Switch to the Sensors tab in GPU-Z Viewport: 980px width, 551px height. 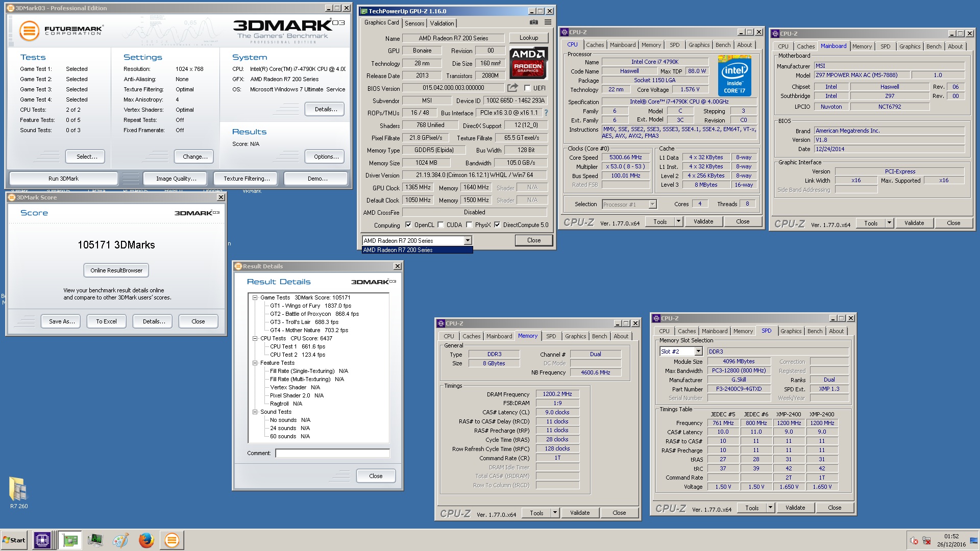pyautogui.click(x=414, y=23)
